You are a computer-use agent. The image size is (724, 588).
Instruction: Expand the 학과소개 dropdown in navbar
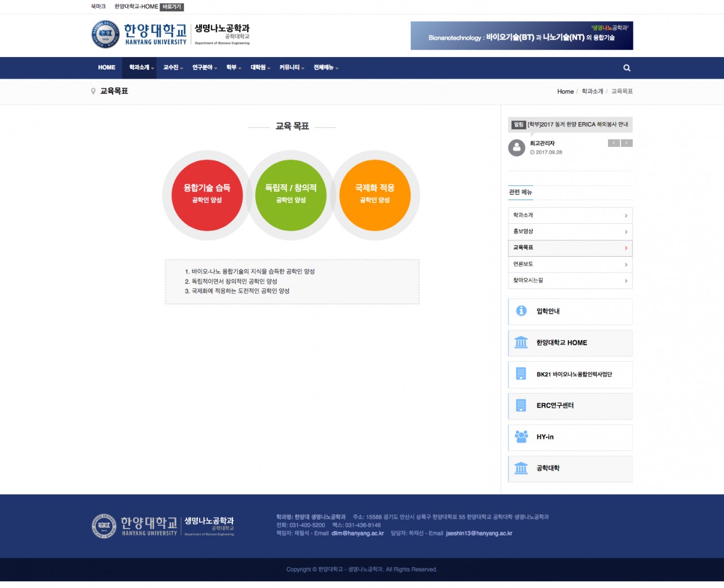coord(141,68)
